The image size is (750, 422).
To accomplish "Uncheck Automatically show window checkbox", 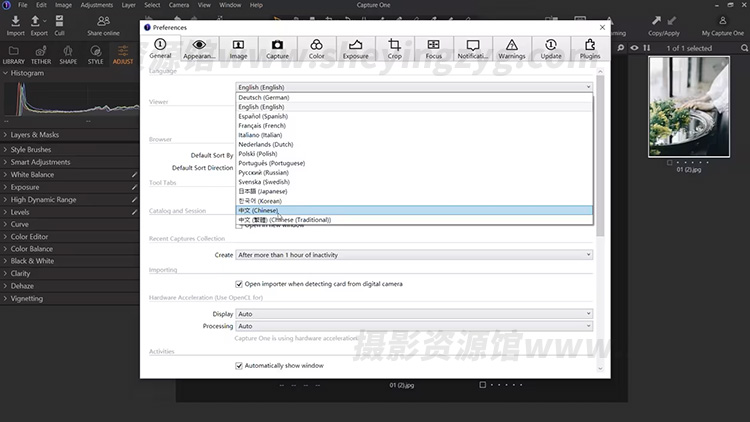I will (239, 366).
